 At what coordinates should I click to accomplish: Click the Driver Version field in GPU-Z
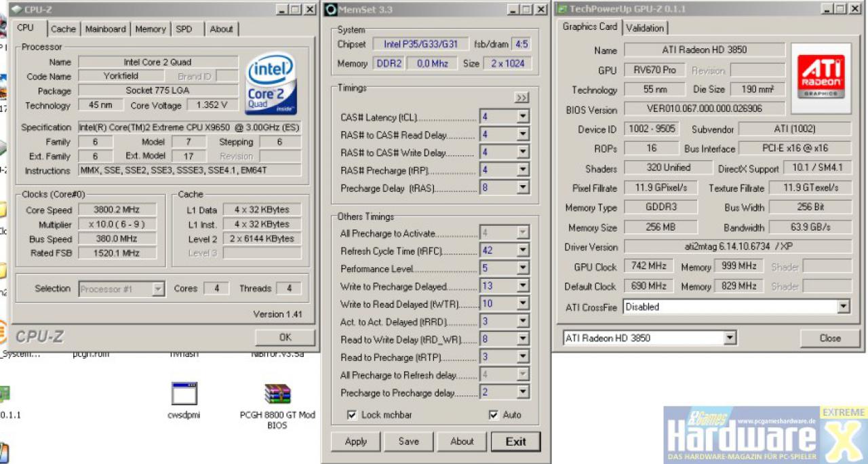[738, 247]
